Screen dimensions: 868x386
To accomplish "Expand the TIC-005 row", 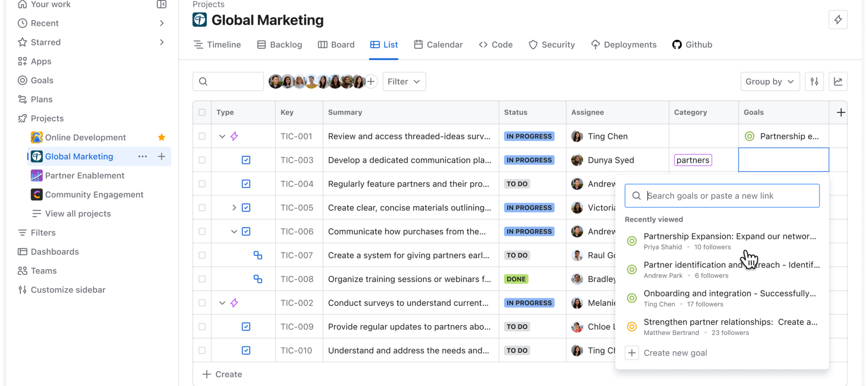I will point(234,207).
